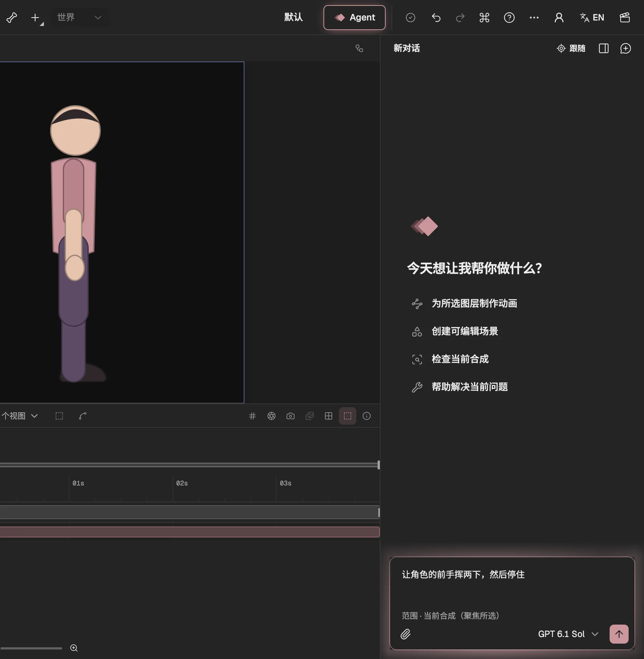Screen dimensions: 644x659
Task: Click the timeline range slider track
Action: [x=189, y=465]
